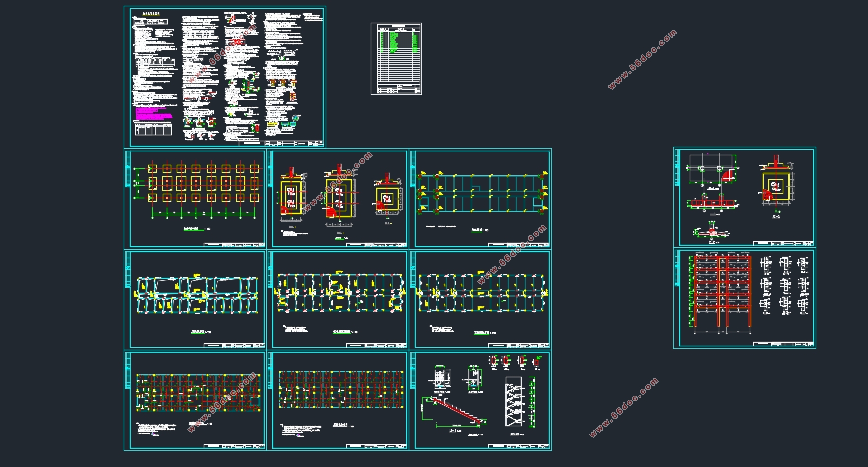Open the column layout plan sheet

click(x=480, y=199)
